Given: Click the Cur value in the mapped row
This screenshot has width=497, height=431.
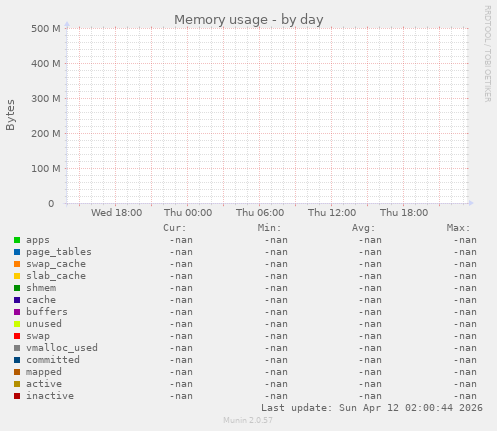Looking at the screenshot, I should (x=181, y=372).
